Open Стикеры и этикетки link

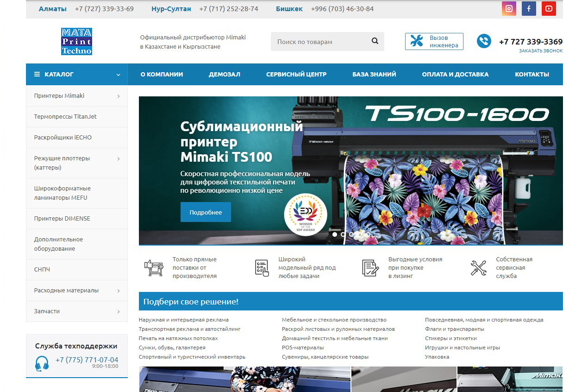pos(451,338)
